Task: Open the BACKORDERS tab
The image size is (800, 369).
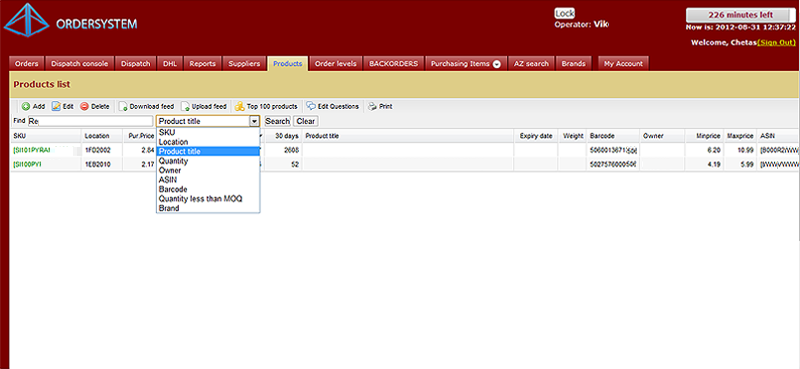Action: [393, 64]
